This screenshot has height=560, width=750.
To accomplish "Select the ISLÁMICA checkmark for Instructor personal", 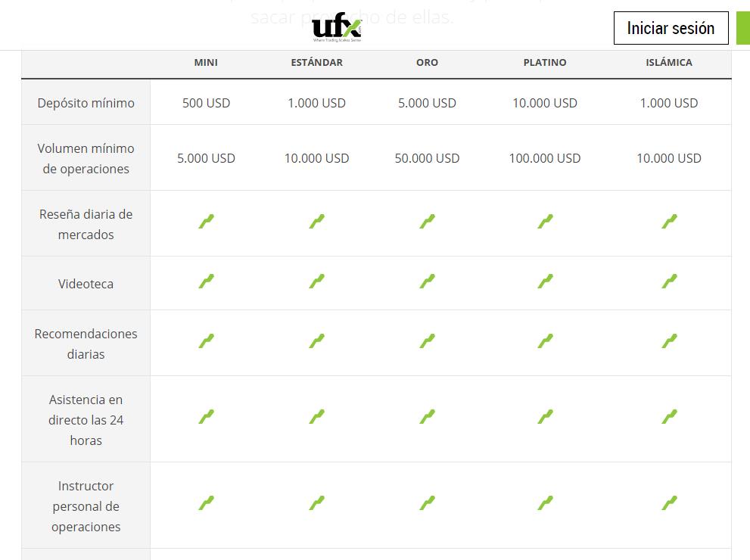I will pyautogui.click(x=669, y=502).
